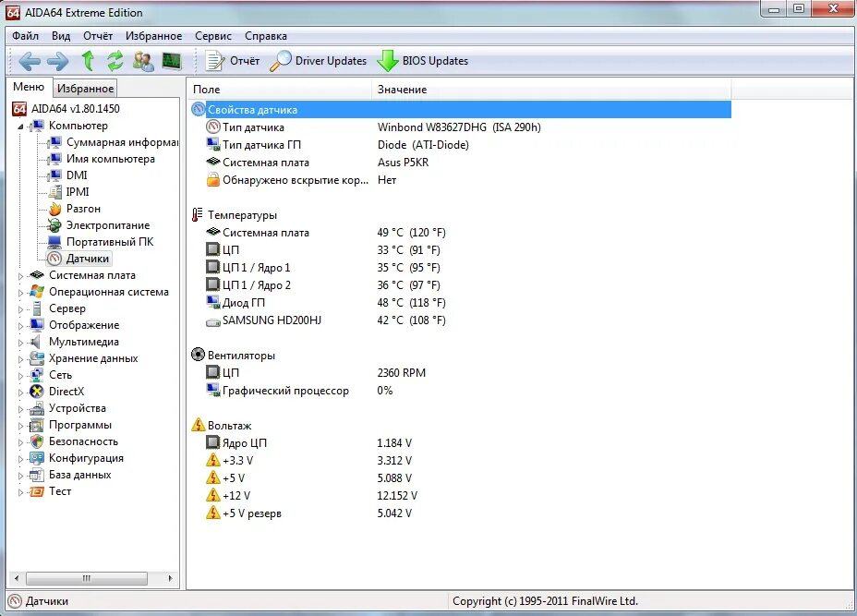Click the Вентиляторы fan icon
Image resolution: width=857 pixels, height=616 pixels.
pyautogui.click(x=198, y=355)
